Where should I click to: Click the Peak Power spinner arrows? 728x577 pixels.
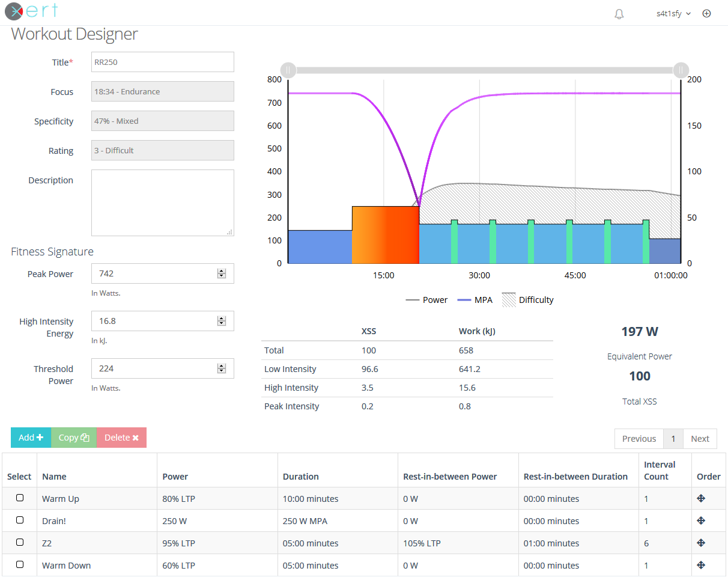click(222, 273)
